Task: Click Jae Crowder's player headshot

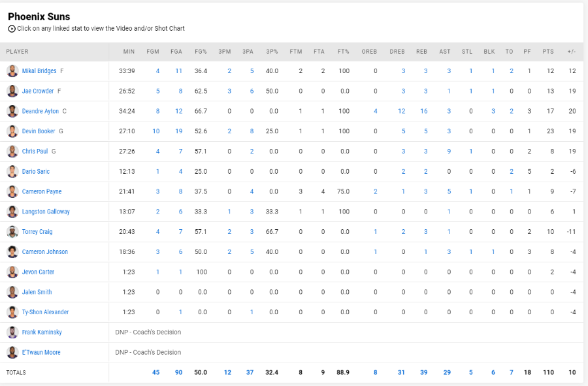Action: pyautogui.click(x=12, y=91)
